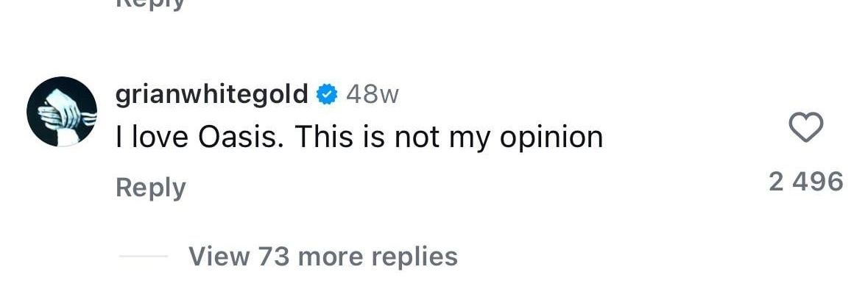
Task: Select the 48w timestamp
Action: [x=372, y=95]
